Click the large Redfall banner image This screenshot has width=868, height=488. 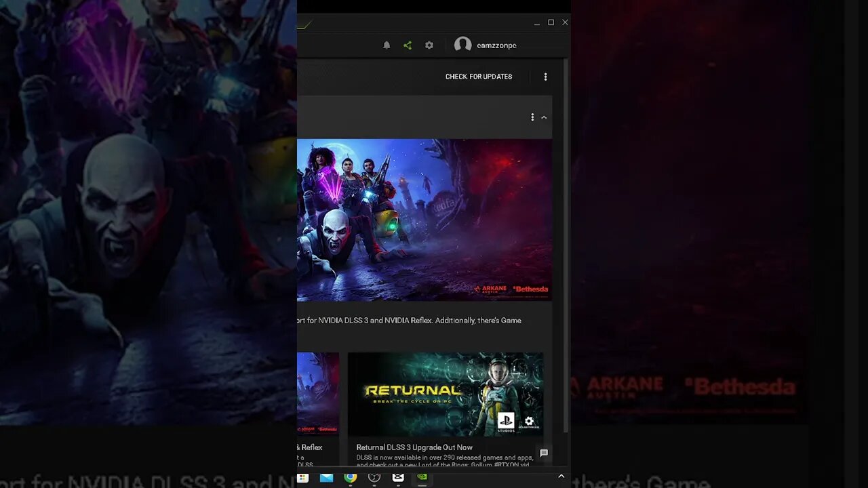point(425,220)
